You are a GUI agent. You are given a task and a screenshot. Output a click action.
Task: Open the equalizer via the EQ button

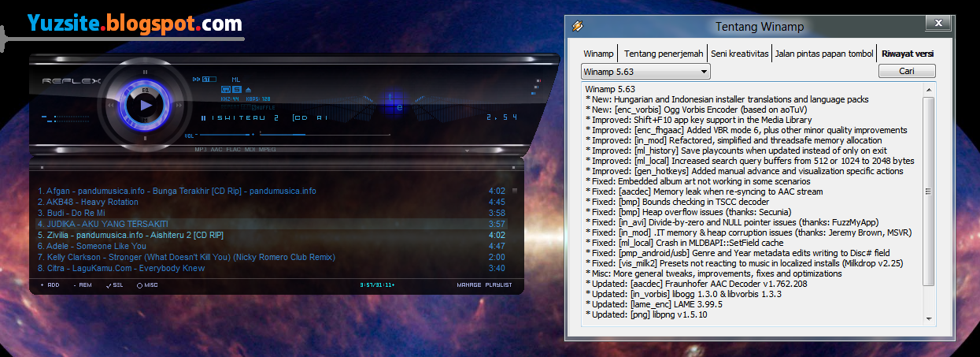pos(145,91)
